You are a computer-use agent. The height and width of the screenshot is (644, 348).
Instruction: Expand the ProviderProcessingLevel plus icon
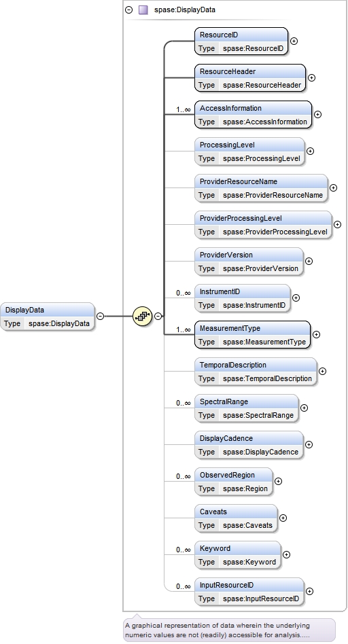click(337, 225)
